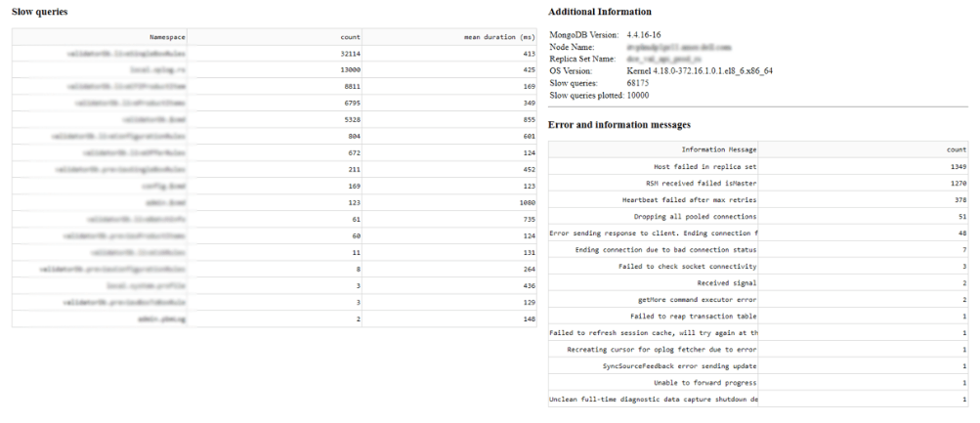Select 'Failed to reap transaction table' row

[695, 316]
